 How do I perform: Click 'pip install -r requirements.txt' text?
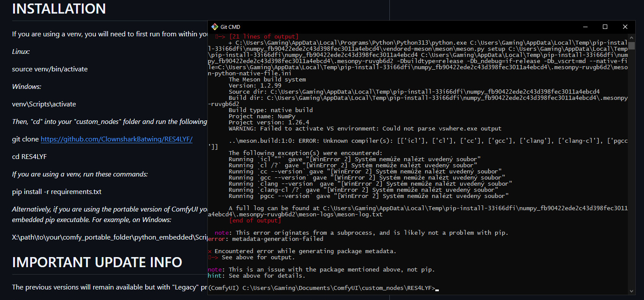tap(57, 192)
